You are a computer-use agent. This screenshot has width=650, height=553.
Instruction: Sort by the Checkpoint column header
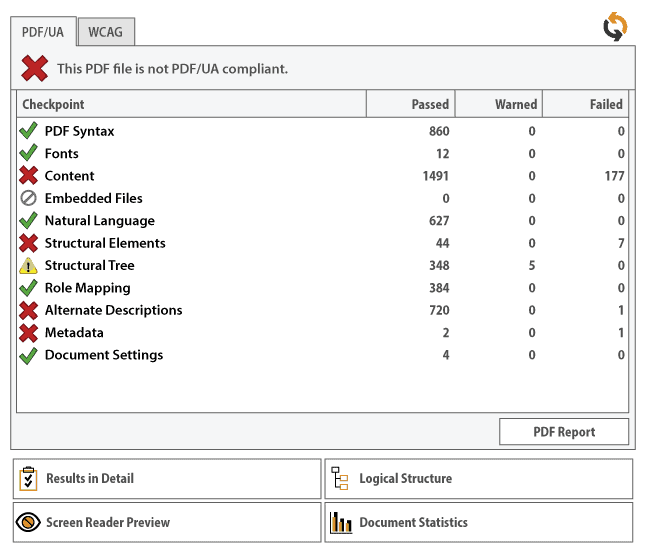pyautogui.click(x=191, y=104)
